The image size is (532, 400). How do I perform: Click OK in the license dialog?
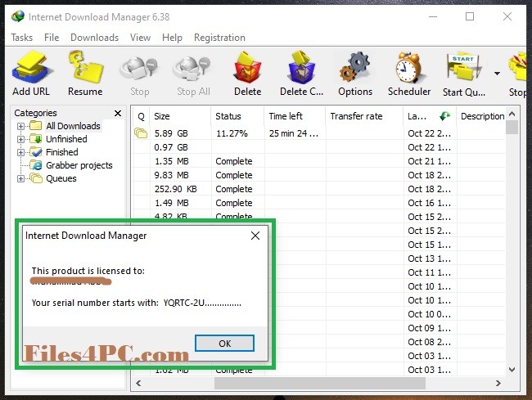[x=224, y=343]
